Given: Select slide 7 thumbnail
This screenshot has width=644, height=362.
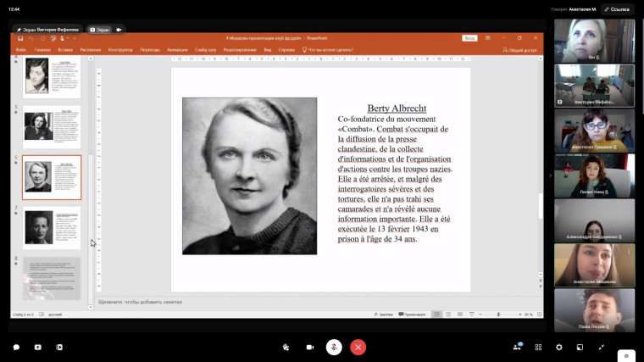Looking at the screenshot, I should [52, 228].
